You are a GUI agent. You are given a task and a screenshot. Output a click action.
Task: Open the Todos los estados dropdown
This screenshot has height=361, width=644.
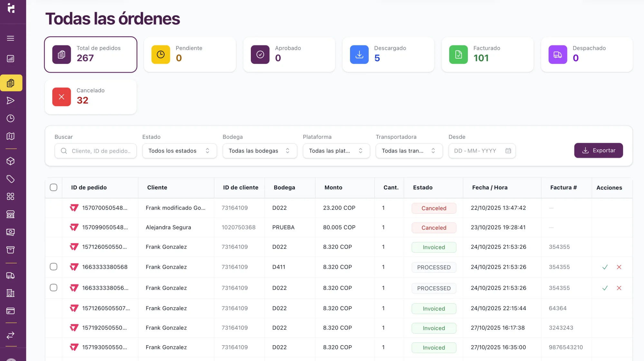[179, 151]
